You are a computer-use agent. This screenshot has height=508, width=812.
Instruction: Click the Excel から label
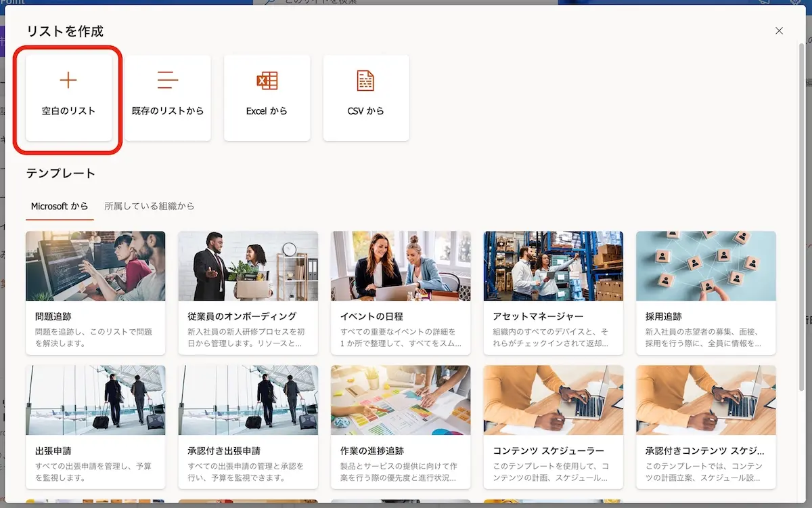tap(267, 110)
